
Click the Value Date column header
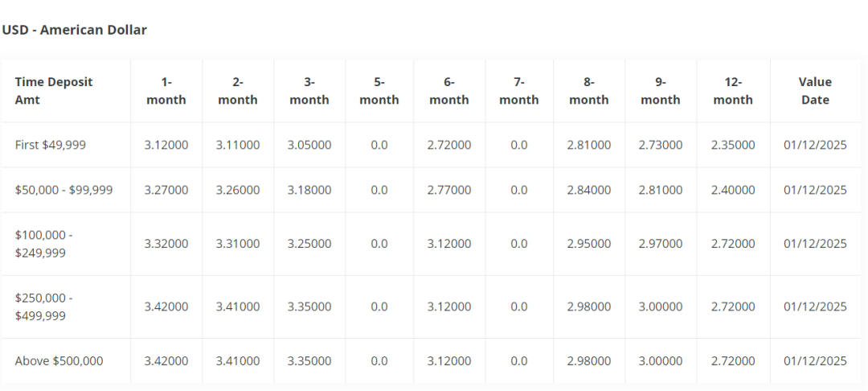coord(815,91)
